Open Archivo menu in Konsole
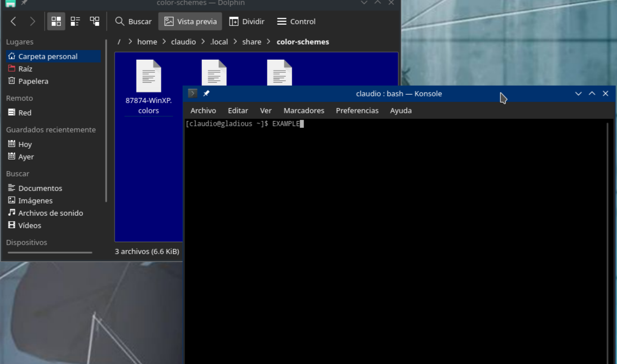The image size is (617, 364). pos(204,110)
